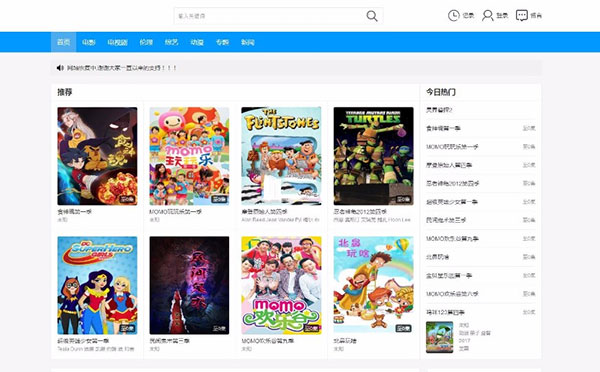Viewport: 600px width, 372px height.
Task: Open the tab between 电视剧 and 综艺
Action: pyautogui.click(x=146, y=42)
